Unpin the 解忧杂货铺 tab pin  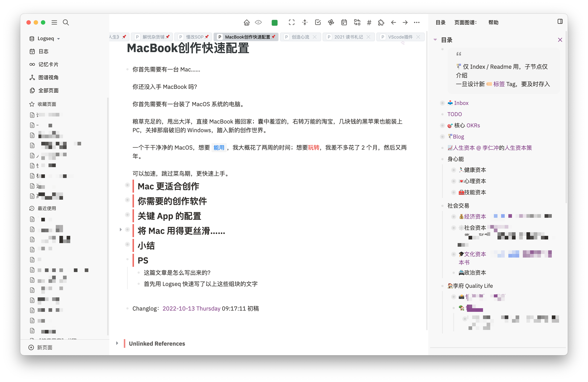168,37
